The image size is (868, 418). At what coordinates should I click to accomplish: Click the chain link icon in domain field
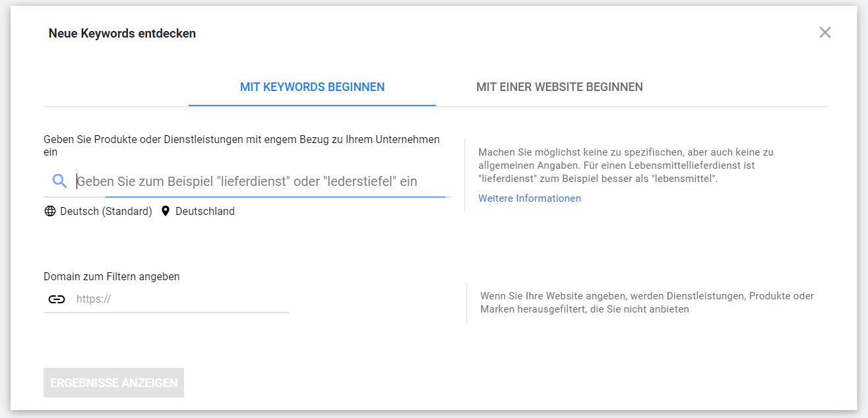[x=57, y=299]
